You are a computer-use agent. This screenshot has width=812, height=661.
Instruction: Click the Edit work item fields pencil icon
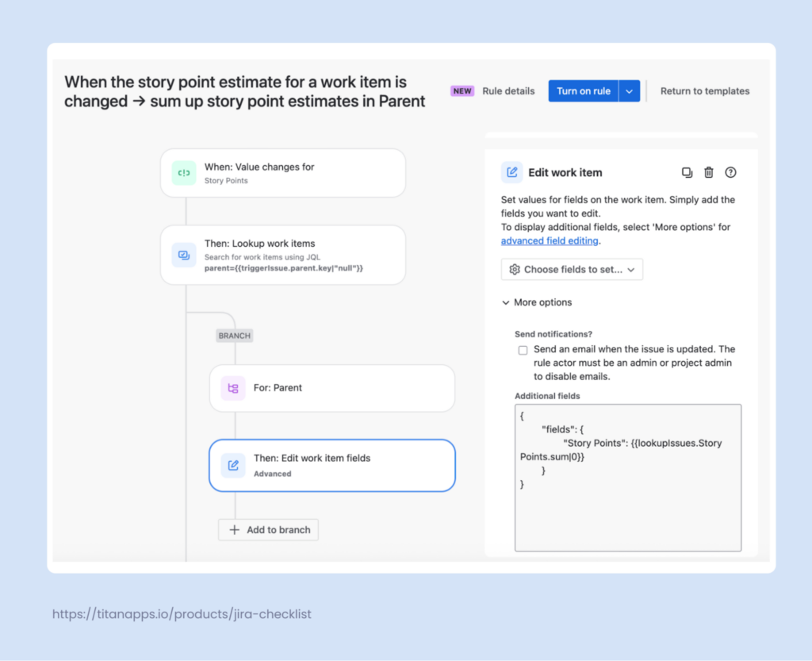pyautogui.click(x=232, y=465)
